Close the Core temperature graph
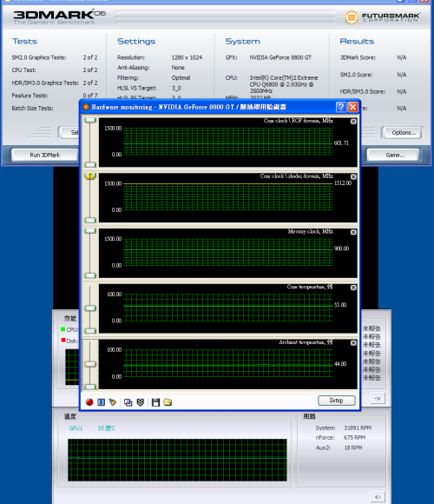This screenshot has width=434, height=504. point(353,288)
